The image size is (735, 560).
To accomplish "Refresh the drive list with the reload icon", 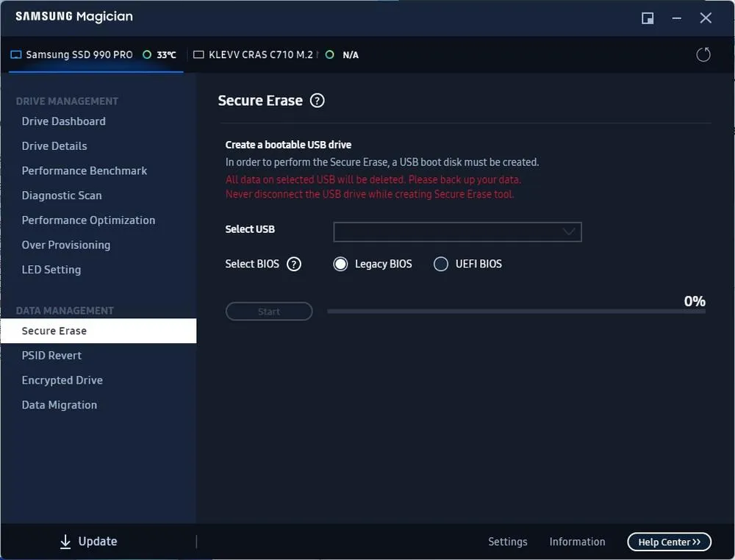I will 703,55.
